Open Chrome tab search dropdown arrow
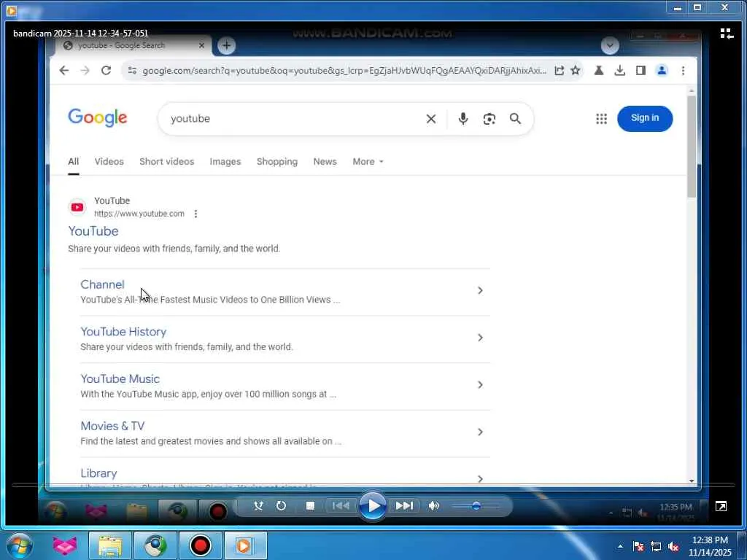This screenshot has width=747, height=560. 610,46
